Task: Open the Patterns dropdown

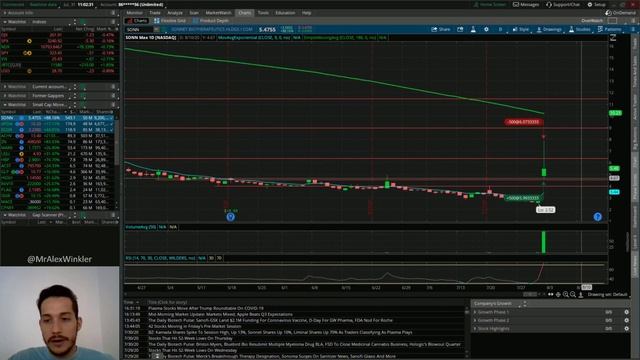Action: [610, 29]
